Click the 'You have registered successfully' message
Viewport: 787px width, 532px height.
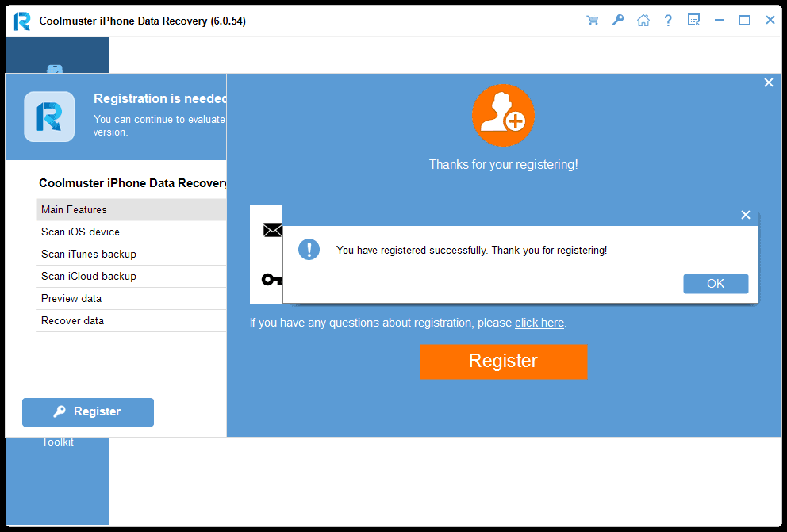(x=472, y=251)
